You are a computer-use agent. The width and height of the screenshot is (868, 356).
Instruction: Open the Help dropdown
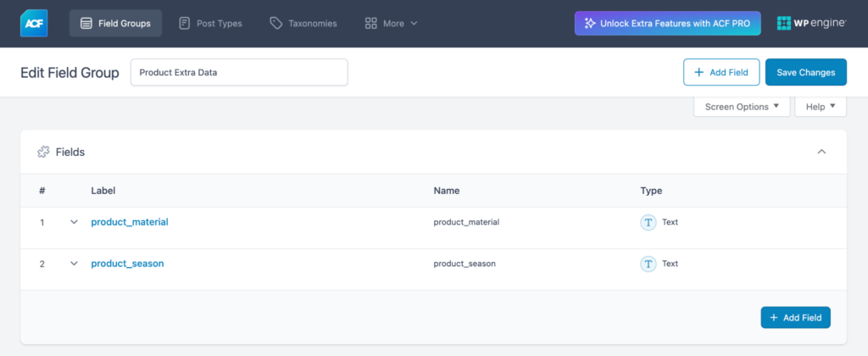(820, 107)
